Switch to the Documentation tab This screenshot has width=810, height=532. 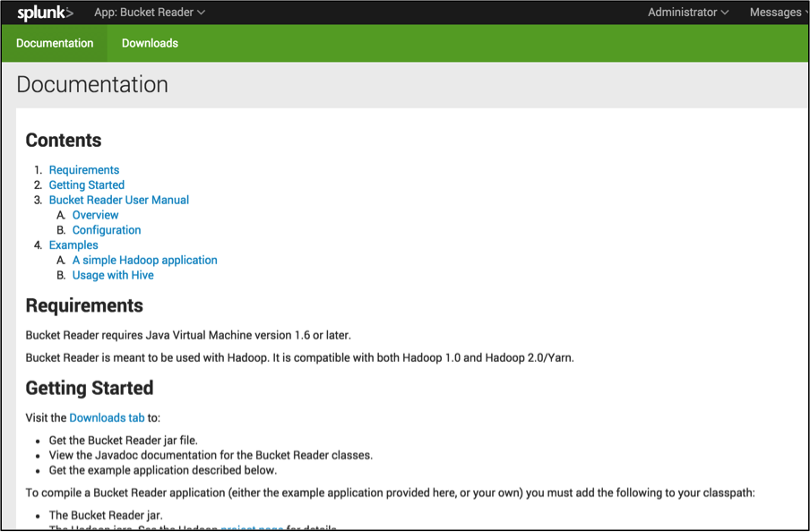(x=55, y=43)
